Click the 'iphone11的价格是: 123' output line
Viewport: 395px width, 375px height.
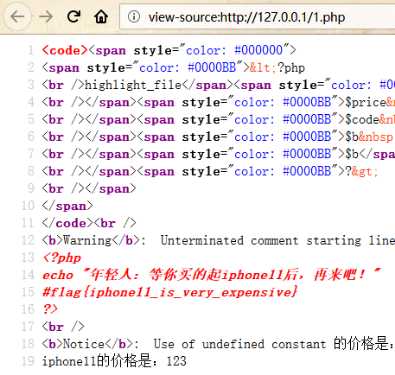pos(114,361)
